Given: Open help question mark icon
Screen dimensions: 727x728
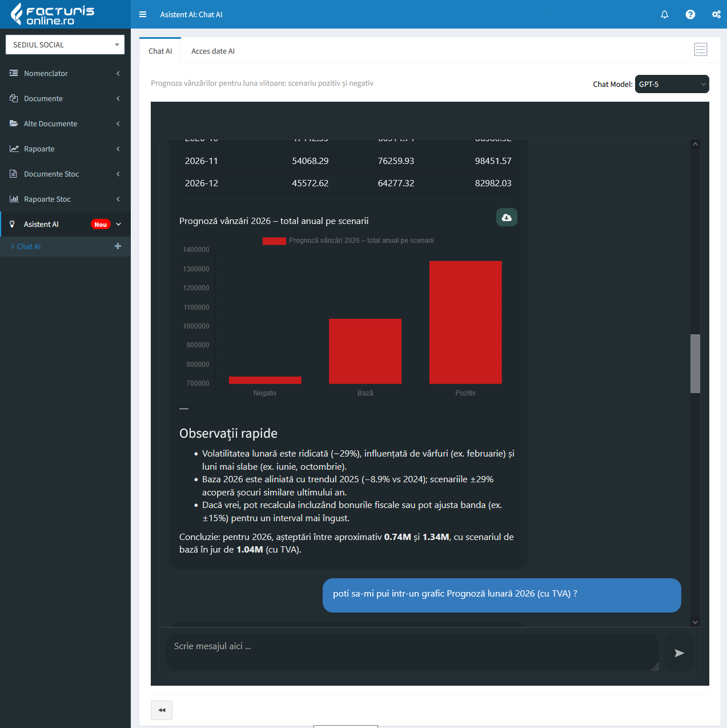Looking at the screenshot, I should click(690, 14).
